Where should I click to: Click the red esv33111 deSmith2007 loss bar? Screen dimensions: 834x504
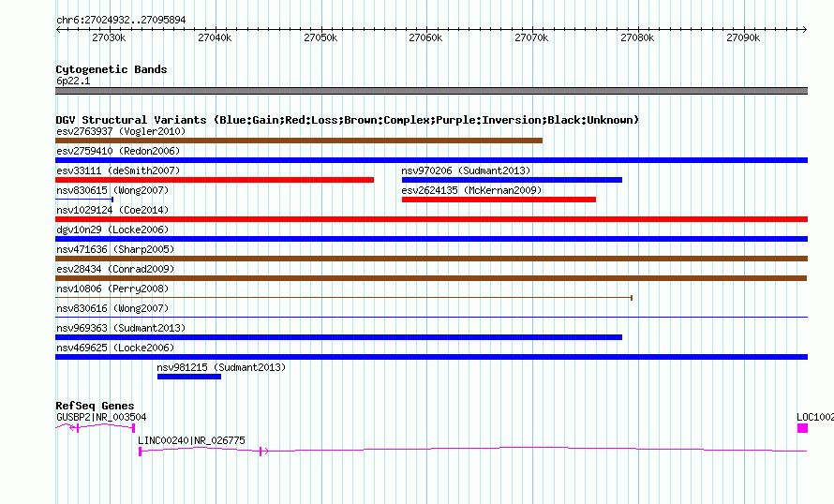215,180
